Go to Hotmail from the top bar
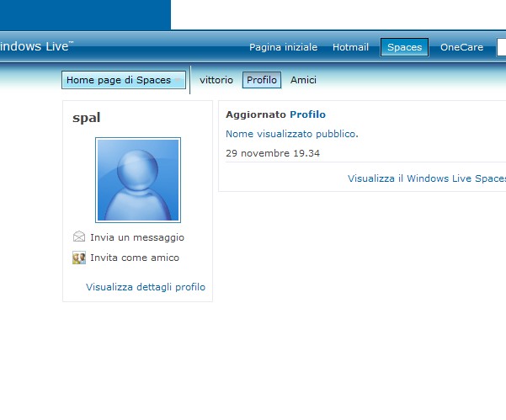 click(x=350, y=47)
